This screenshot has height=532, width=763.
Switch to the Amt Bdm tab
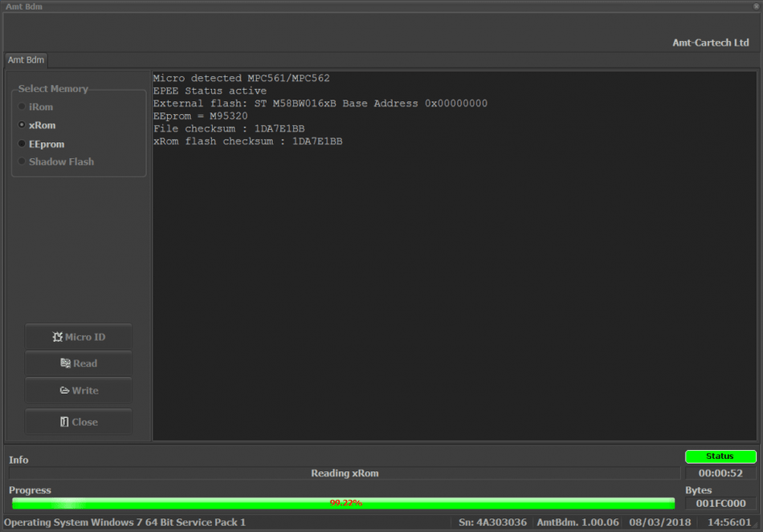[25, 59]
